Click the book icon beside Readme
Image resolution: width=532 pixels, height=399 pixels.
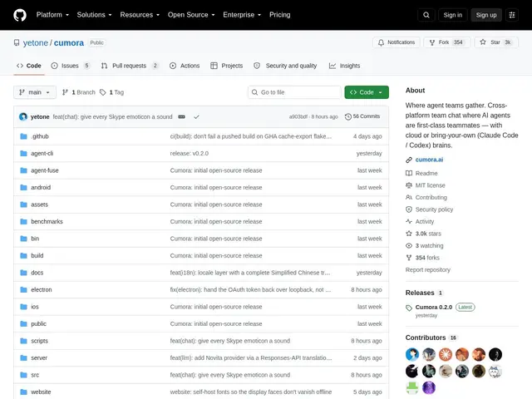tap(409, 174)
